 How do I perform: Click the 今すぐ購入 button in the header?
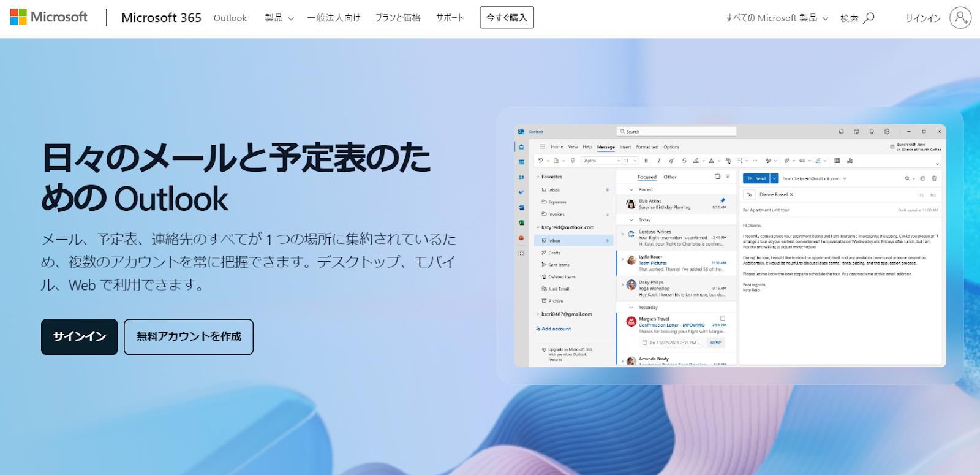(x=507, y=17)
